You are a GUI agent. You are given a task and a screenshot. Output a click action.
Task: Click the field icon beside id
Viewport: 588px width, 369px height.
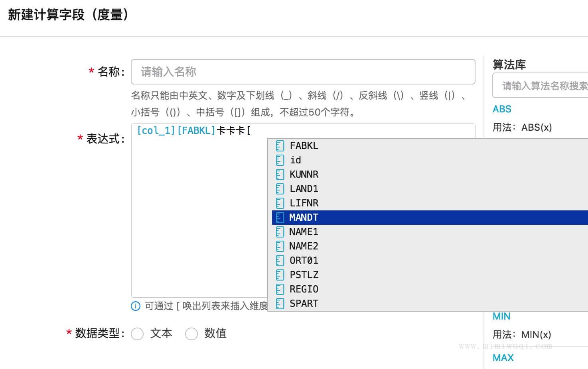tap(280, 160)
